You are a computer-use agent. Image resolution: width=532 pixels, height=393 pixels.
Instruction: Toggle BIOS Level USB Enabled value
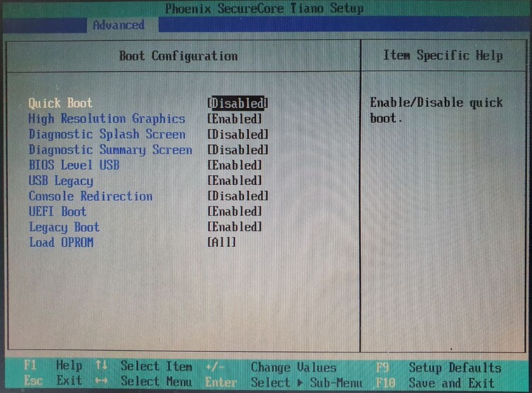point(235,165)
